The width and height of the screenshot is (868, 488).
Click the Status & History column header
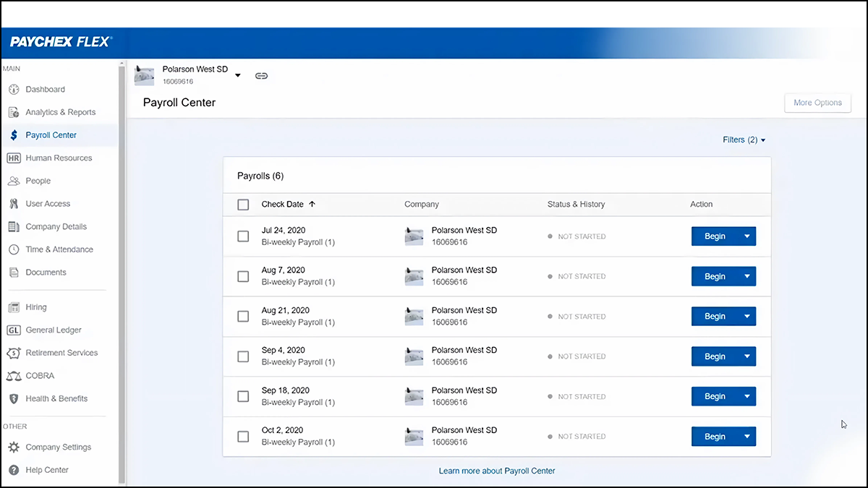click(x=576, y=205)
